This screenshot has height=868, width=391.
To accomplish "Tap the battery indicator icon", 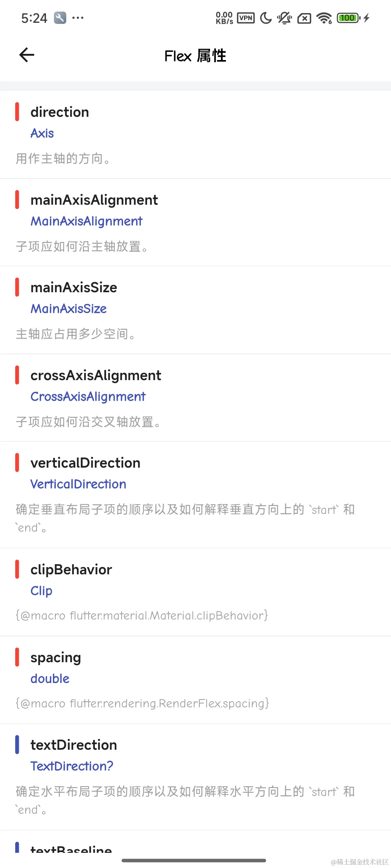I will [x=349, y=18].
